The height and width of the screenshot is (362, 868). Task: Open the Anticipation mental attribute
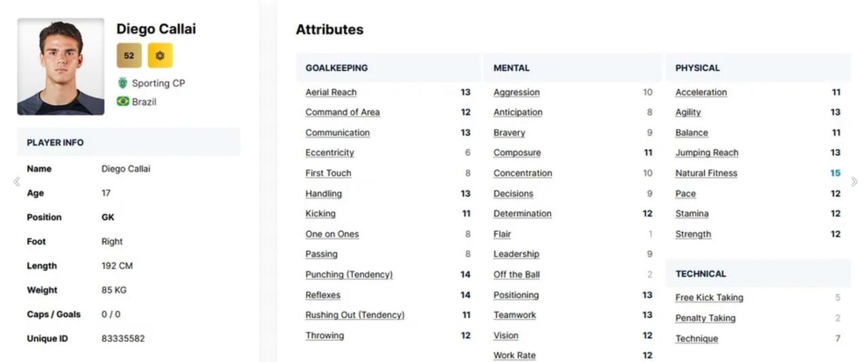518,113
